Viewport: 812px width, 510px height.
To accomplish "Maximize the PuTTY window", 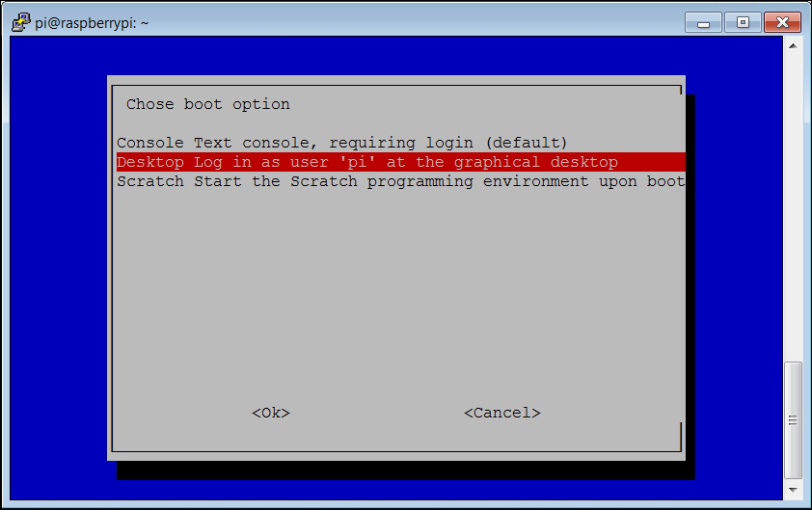I will coord(743,23).
